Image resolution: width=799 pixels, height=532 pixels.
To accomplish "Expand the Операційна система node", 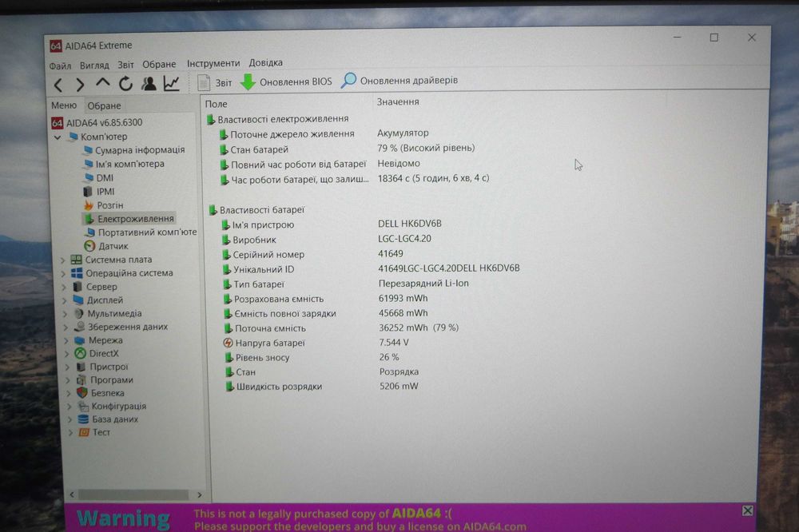I will (64, 274).
